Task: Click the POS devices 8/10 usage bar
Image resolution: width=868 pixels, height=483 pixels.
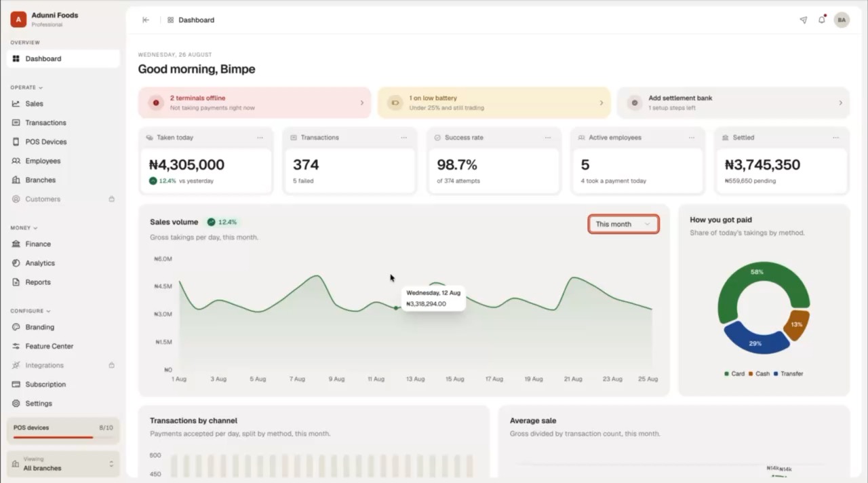Action: pyautogui.click(x=63, y=438)
